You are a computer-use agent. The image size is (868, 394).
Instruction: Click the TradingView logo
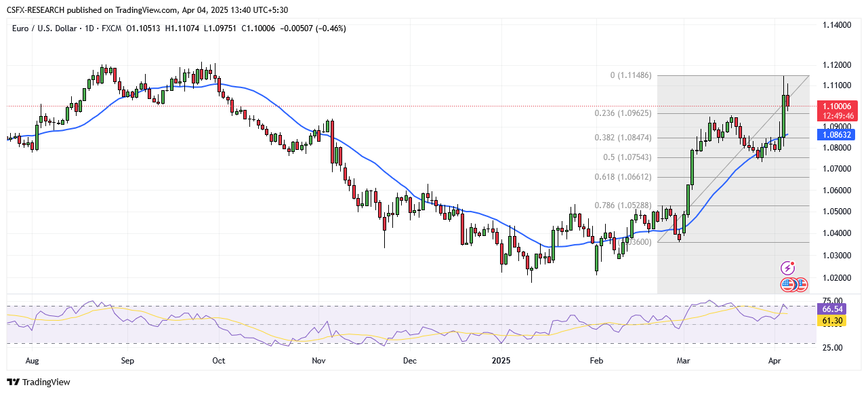(x=13, y=382)
